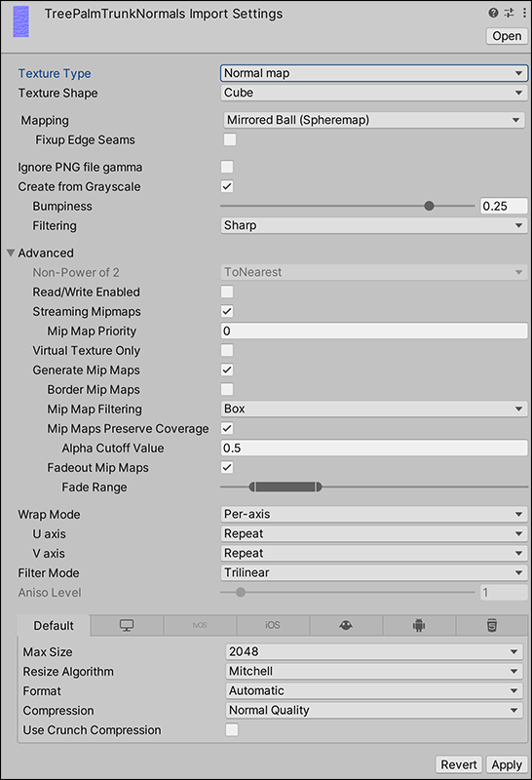Screen dimensions: 532x780
Task: Enable Read/Write Enabled checkbox
Action: [227, 292]
